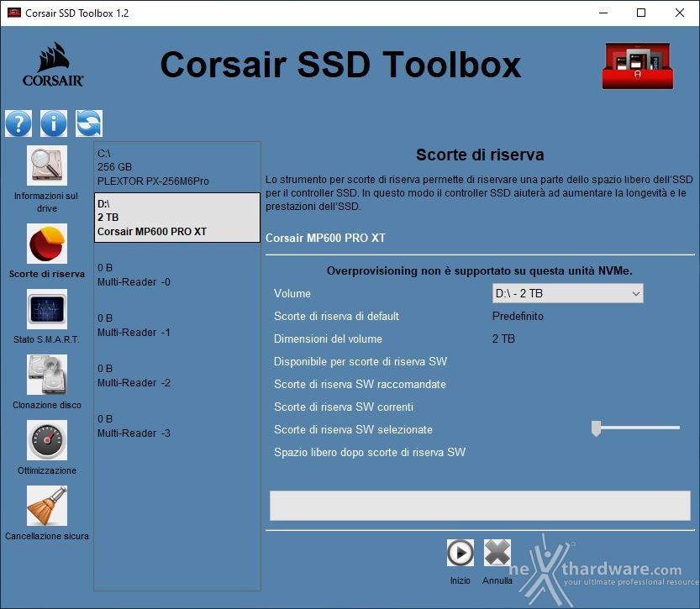The image size is (700, 609).
Task: Minimize the Corsair SSD Toolbox window
Action: 603,13
